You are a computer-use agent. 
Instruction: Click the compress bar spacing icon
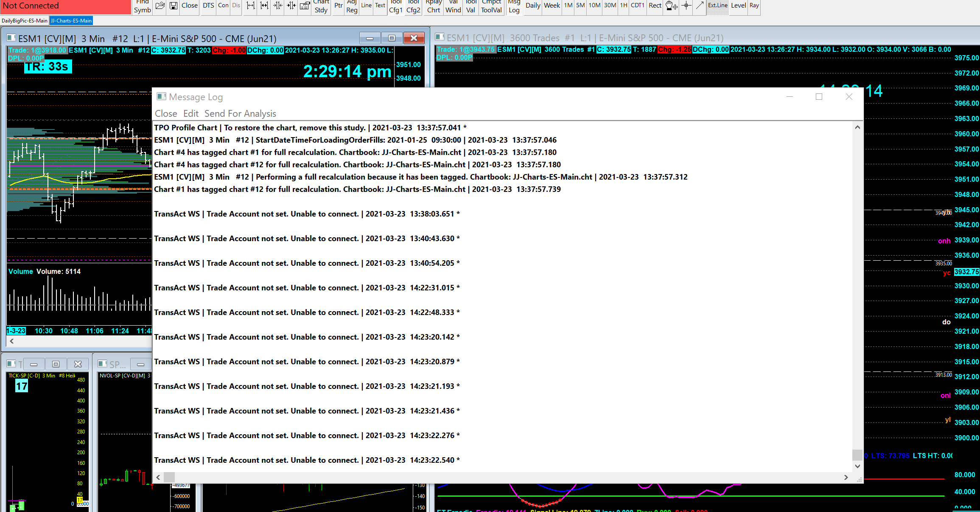click(x=278, y=6)
